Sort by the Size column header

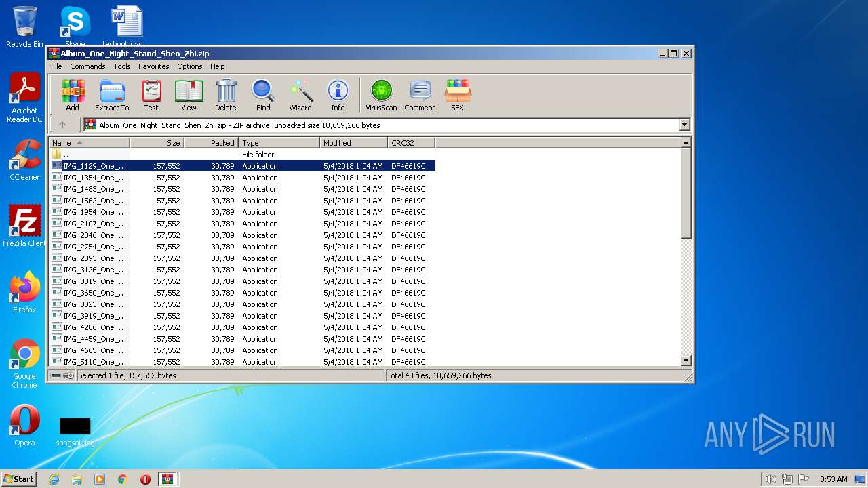(157, 143)
